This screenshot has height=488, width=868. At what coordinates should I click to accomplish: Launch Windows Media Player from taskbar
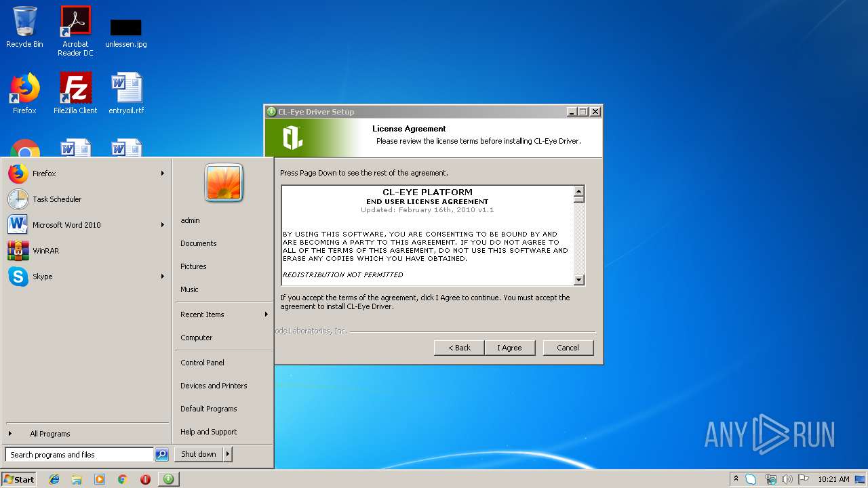100,479
